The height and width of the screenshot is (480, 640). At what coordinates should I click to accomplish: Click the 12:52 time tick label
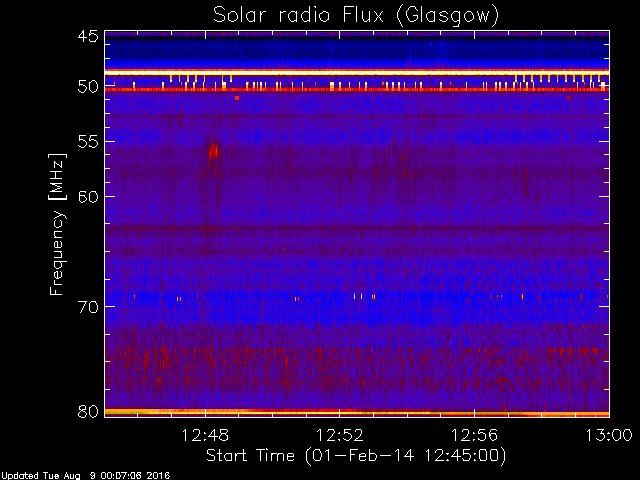point(340,435)
